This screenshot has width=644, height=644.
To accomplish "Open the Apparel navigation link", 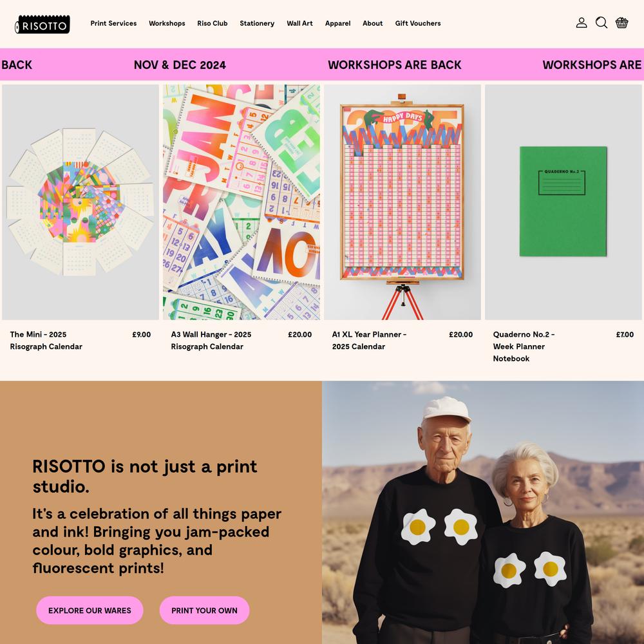I will click(337, 23).
